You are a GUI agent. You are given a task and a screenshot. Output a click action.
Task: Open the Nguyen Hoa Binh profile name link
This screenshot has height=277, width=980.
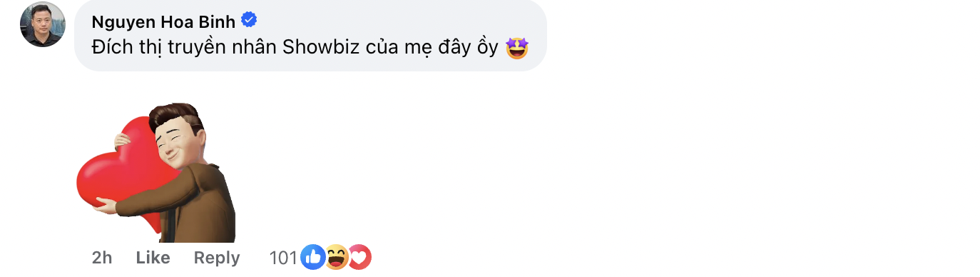(164, 20)
